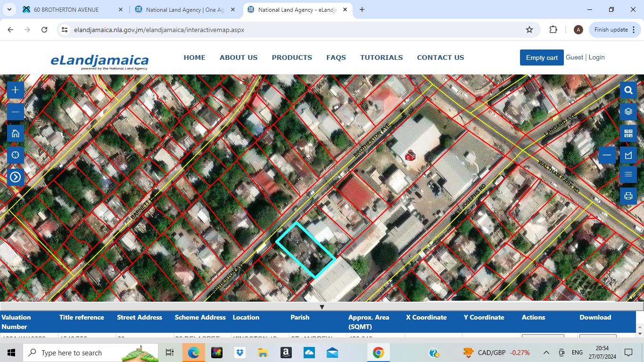644x362 pixels.
Task: Open the measure tool on right toolbar
Action: click(x=628, y=155)
